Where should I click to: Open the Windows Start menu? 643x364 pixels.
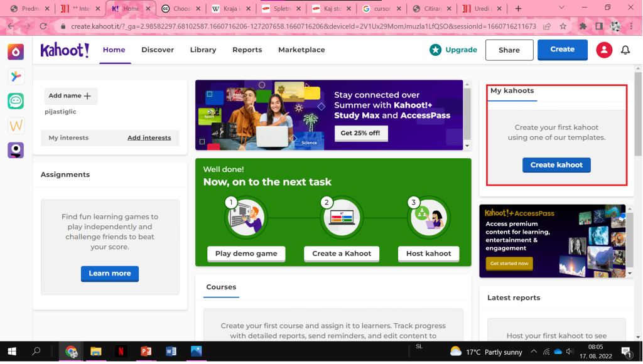click(x=12, y=351)
